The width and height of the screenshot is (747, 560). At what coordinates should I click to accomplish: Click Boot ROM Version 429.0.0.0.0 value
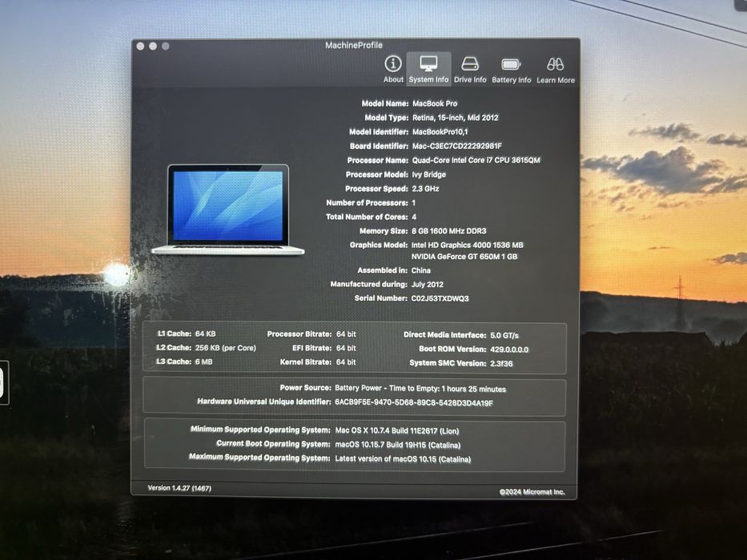coord(509,350)
